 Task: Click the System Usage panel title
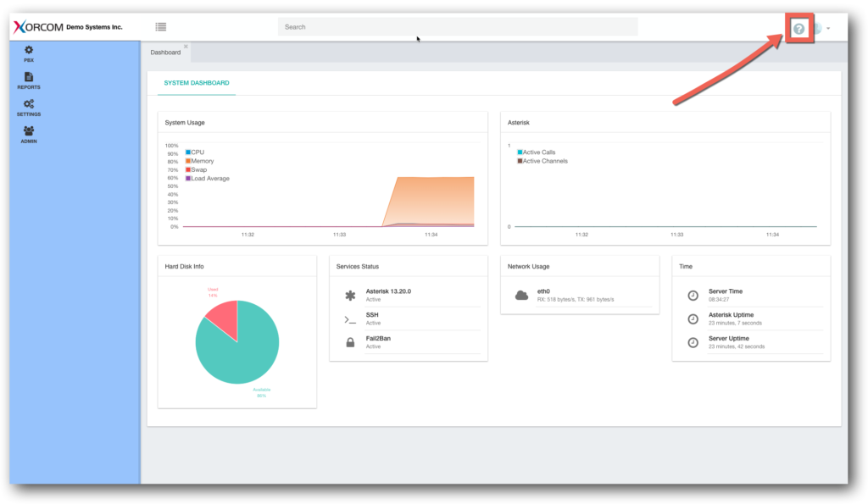pos(185,123)
